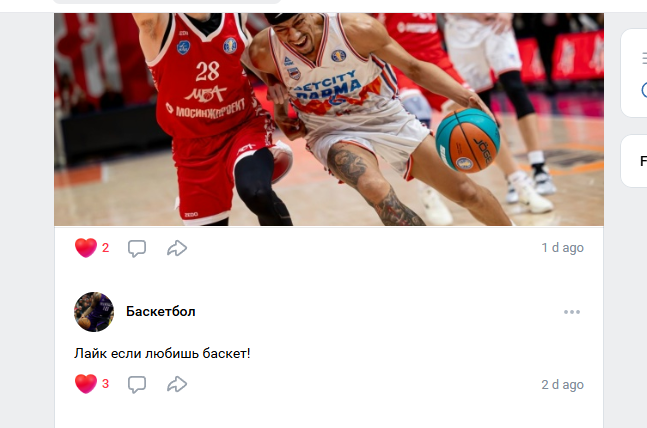The height and width of the screenshot is (428, 647).
Task: Click the partially visible search field at top
Action: [167, 2]
